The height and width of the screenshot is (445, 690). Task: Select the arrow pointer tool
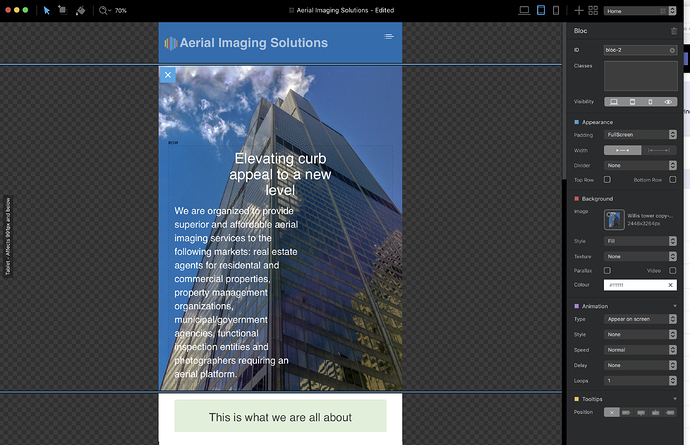point(47,10)
